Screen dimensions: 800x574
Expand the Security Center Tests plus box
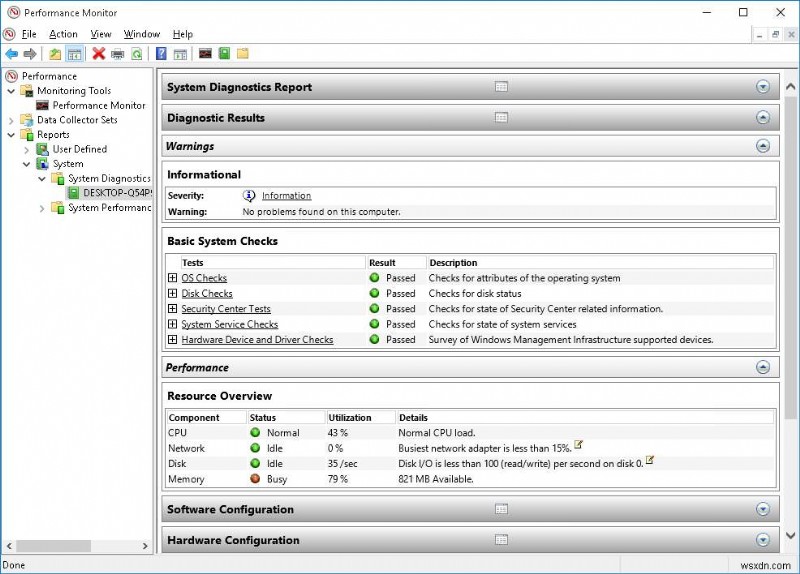tap(173, 309)
